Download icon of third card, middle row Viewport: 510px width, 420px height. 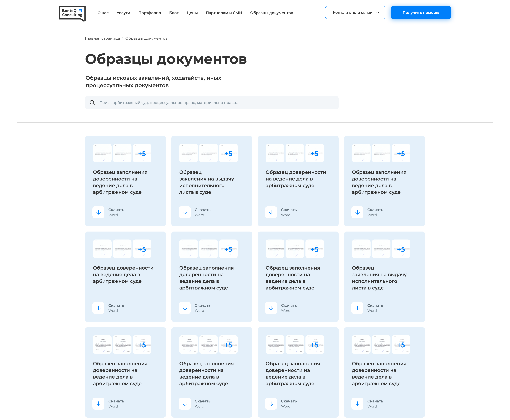pyautogui.click(x=271, y=308)
